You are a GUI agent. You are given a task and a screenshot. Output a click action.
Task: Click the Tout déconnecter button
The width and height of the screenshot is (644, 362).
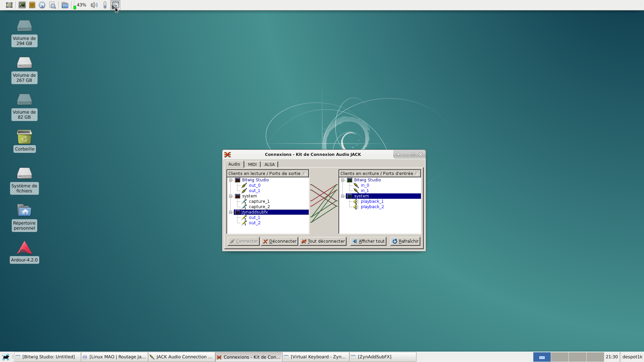tap(323, 241)
